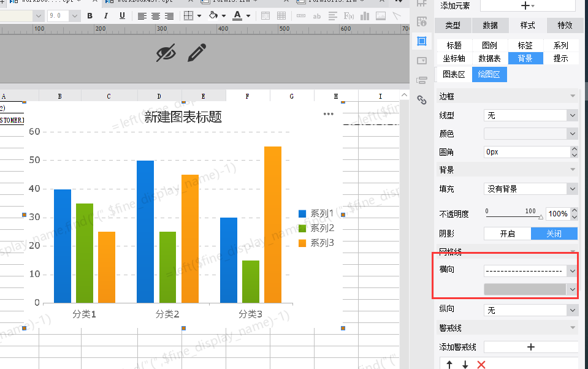This screenshot has width=588, height=369.
Task: Click the pencil edit icon above the chart
Action: (197, 53)
